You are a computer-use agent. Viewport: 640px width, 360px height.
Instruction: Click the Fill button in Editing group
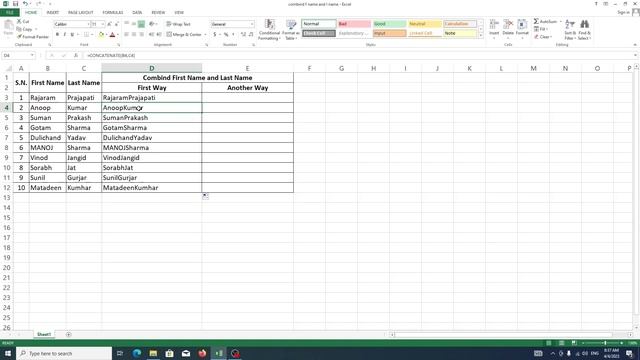540,29
